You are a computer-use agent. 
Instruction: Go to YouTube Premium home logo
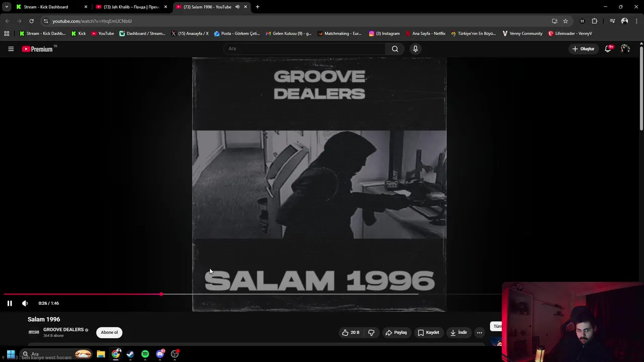(x=37, y=49)
